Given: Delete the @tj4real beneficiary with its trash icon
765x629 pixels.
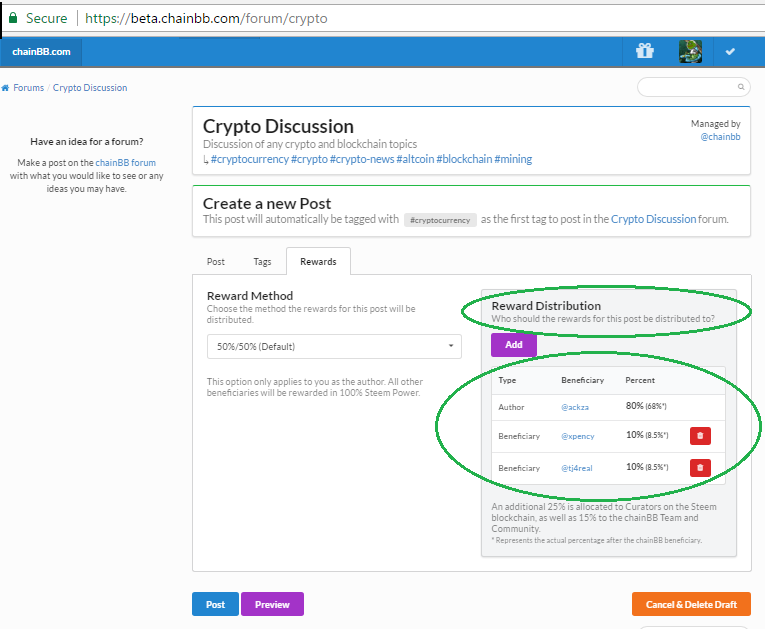Looking at the screenshot, I should 700,467.
